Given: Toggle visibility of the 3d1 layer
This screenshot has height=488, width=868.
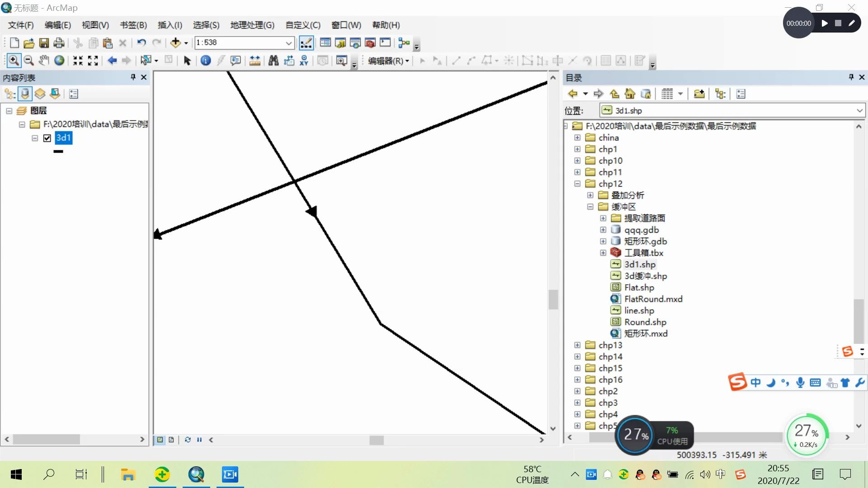Looking at the screenshot, I should tap(47, 138).
